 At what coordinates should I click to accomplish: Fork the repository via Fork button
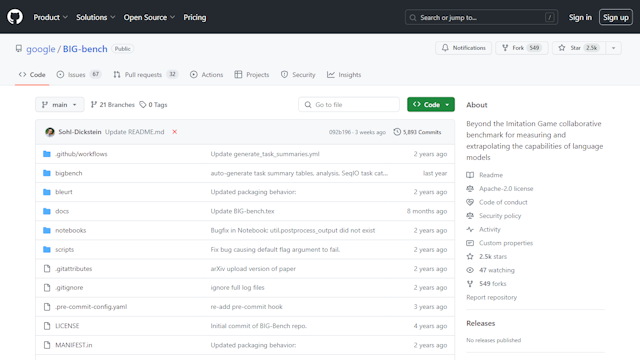coord(522,48)
